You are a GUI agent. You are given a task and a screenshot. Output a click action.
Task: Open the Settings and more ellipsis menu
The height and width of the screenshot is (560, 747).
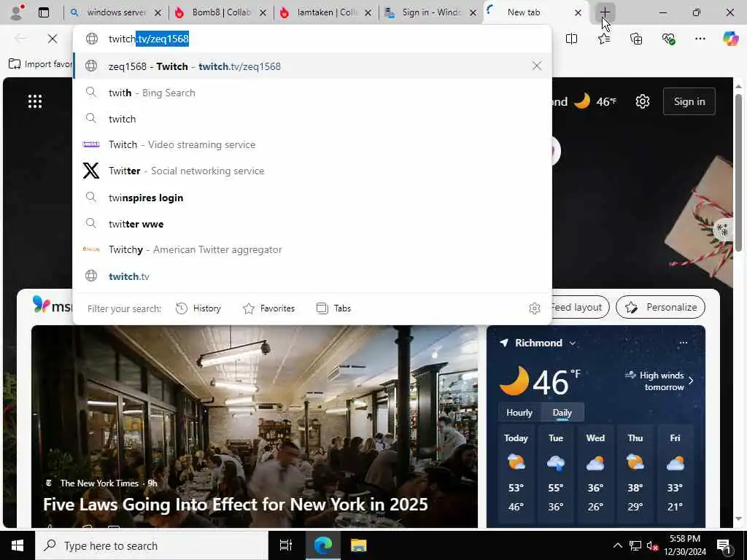tap(700, 39)
